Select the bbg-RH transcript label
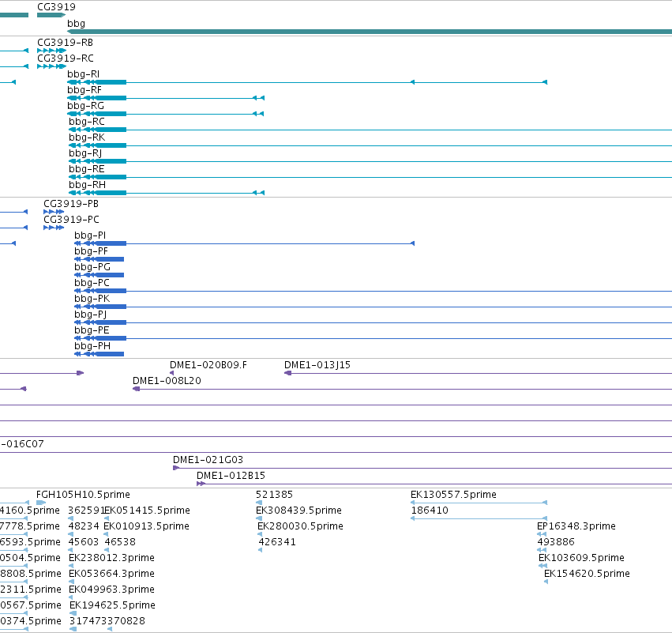The height and width of the screenshot is (633, 672). point(87,185)
